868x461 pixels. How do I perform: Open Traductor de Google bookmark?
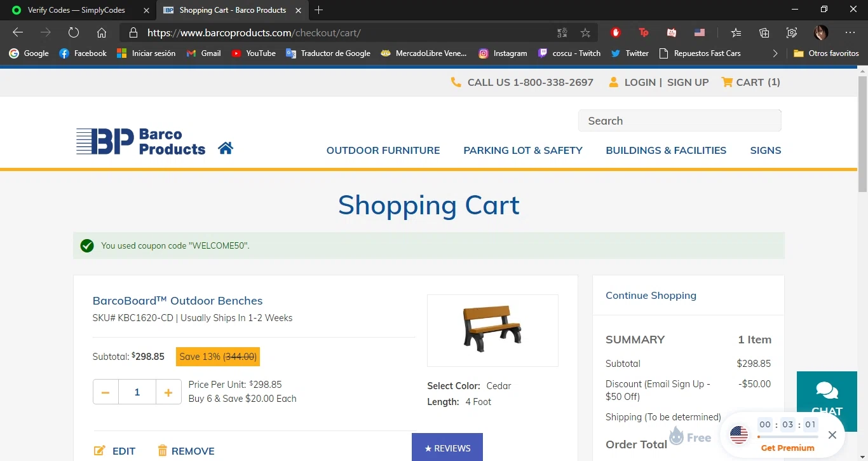(328, 53)
